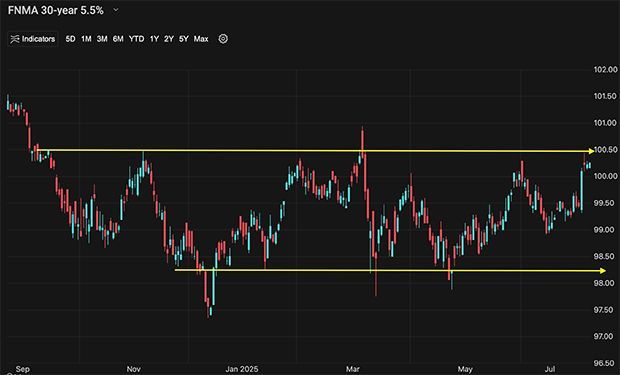The image size is (620, 375).
Task: Select the 1M time range
Action: point(86,39)
